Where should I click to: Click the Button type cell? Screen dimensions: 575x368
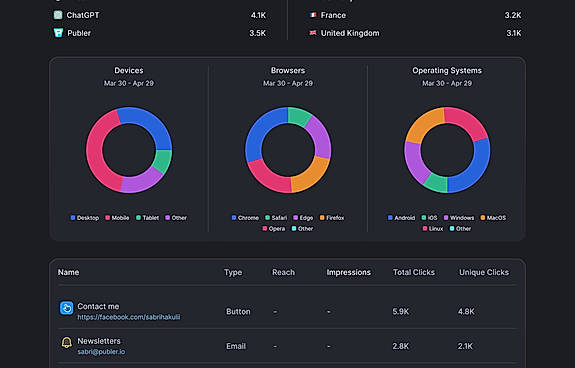click(238, 312)
